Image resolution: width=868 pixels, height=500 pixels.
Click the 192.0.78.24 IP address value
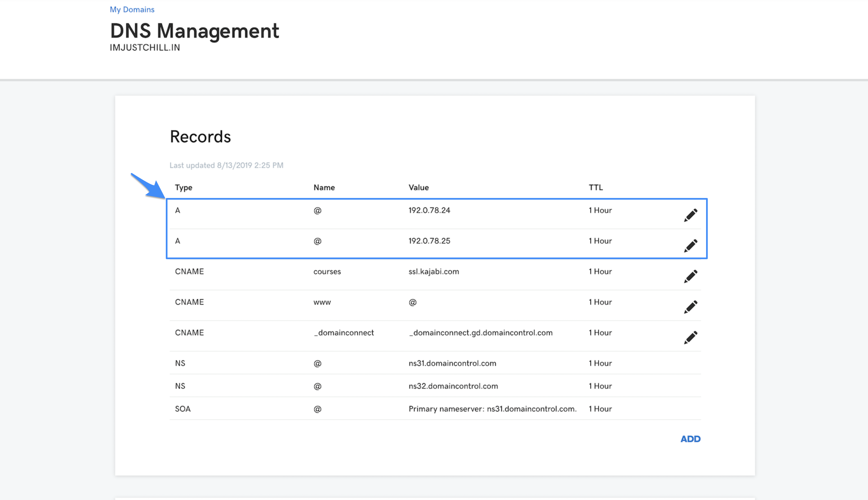tap(429, 211)
